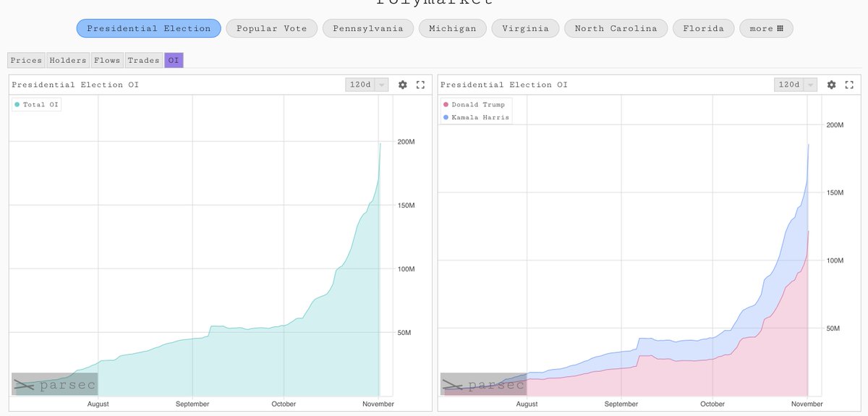This screenshot has height=416, width=868.
Task: Select the Presidential Election market pill
Action: pos(149,29)
